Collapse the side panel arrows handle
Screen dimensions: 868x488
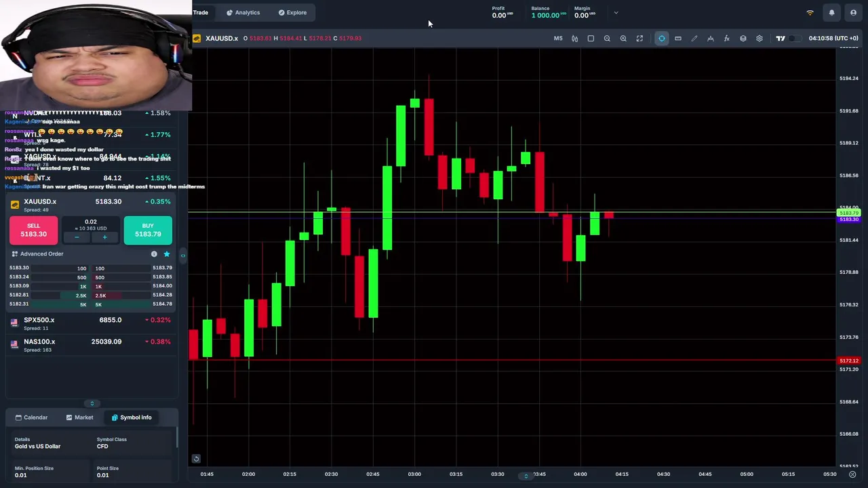182,256
